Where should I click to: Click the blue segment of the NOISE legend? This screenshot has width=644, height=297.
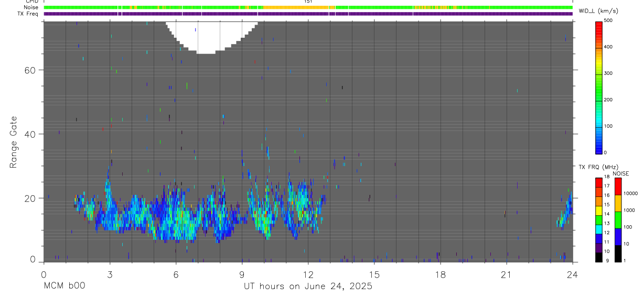[x=618, y=237]
